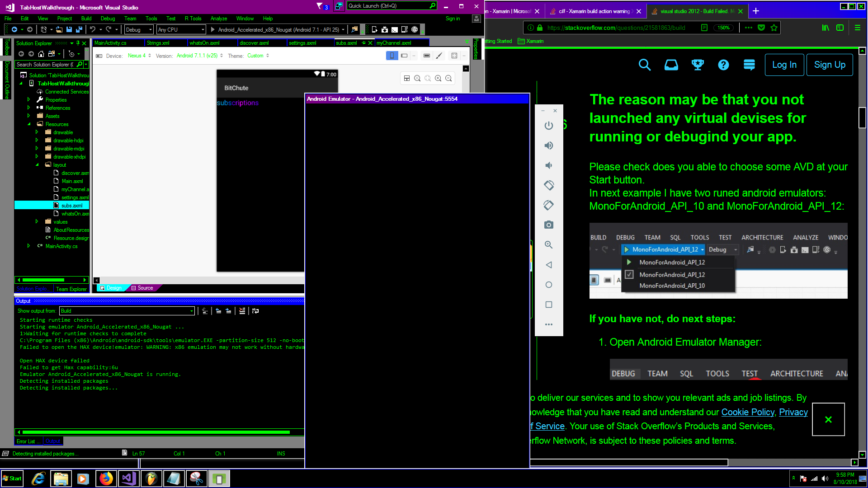The width and height of the screenshot is (868, 488).
Task: Click the Output panel horizontal scrollbar
Action: pos(156,432)
